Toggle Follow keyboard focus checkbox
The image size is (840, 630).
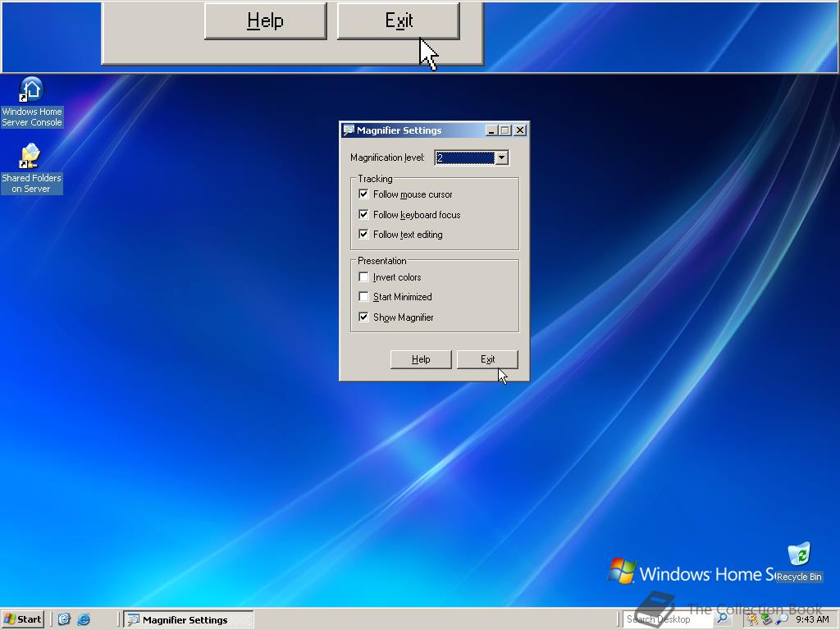(363, 214)
